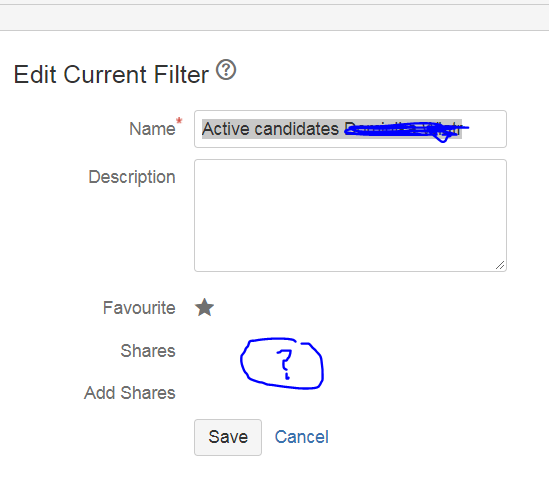
Task: Open help icon beside Edit Current Filter
Action: point(226,70)
